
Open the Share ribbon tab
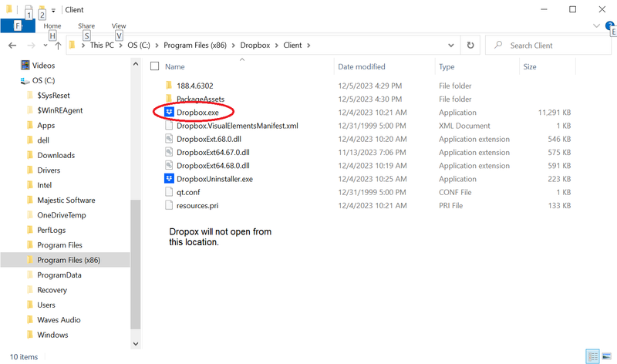(x=86, y=25)
